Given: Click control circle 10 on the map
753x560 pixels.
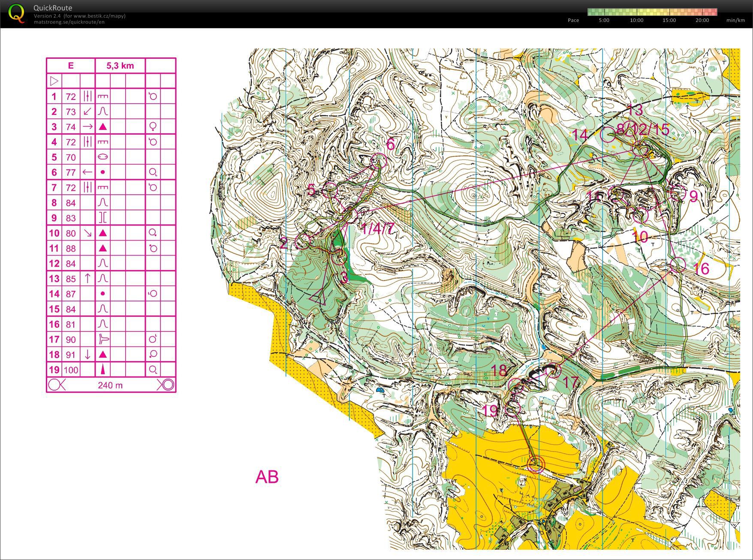Looking at the screenshot, I should (x=640, y=216).
